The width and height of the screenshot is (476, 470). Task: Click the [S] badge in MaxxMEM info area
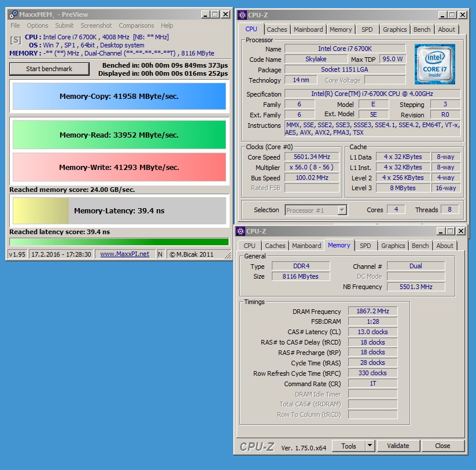[x=16, y=40]
